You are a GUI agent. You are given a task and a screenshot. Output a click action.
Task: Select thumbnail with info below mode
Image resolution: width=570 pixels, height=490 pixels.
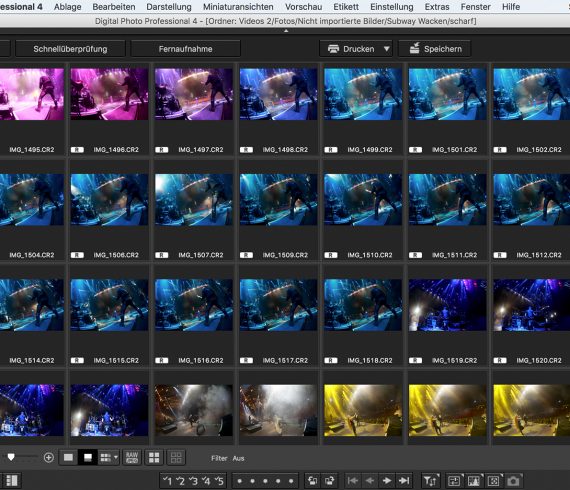[x=88, y=457]
